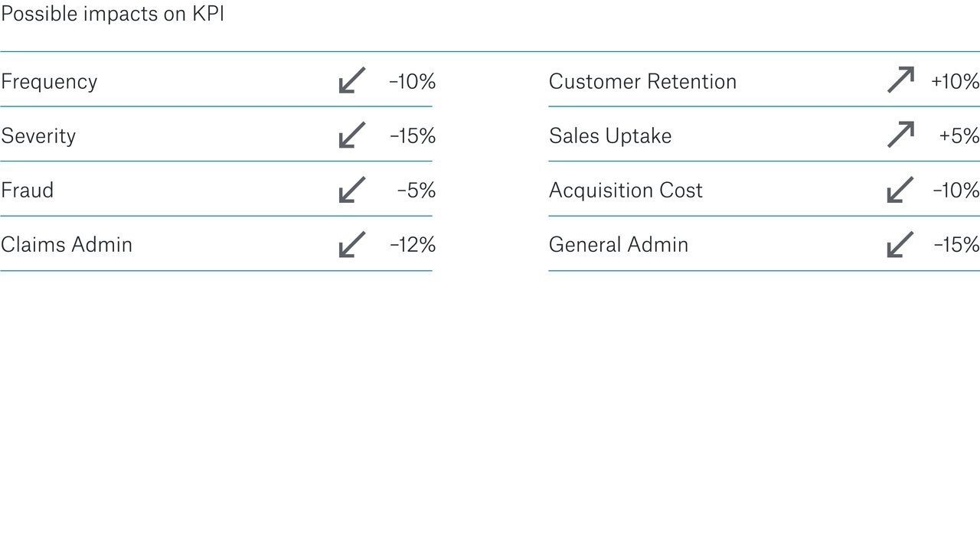Viewport: 980px width, 551px height.
Task: Click the up arrow beside Customer Retention
Action: (900, 80)
